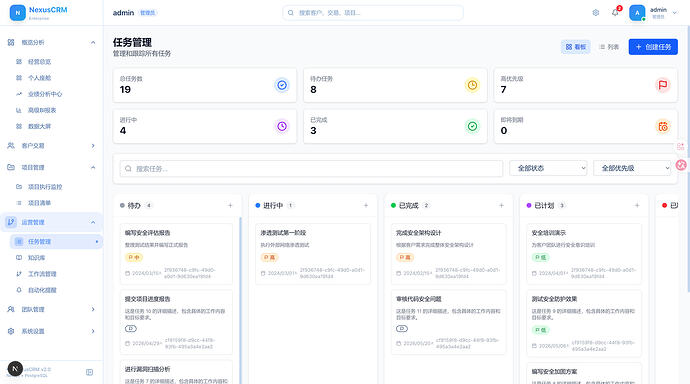Open the 编写安全评估报告 task card

coord(176,254)
